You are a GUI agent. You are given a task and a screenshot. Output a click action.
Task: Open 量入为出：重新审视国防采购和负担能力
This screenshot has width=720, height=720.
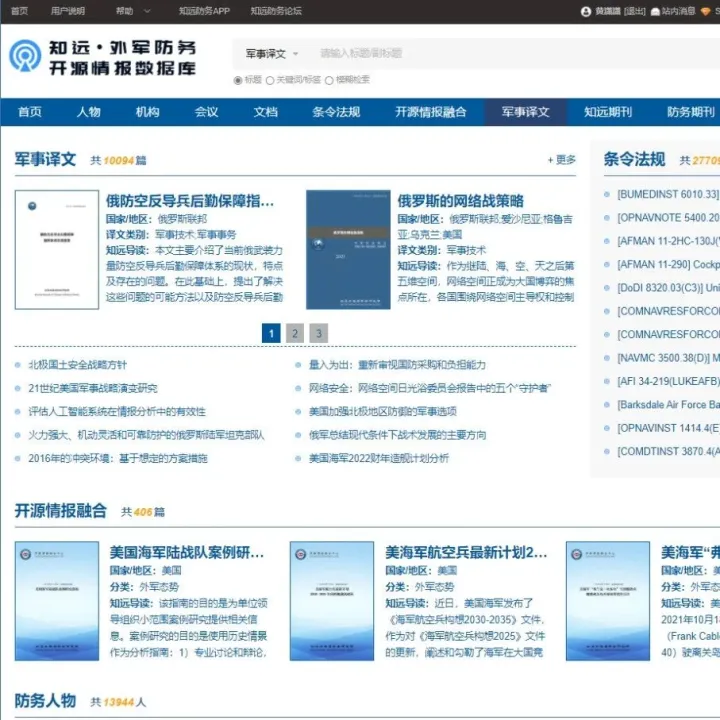pos(397,365)
